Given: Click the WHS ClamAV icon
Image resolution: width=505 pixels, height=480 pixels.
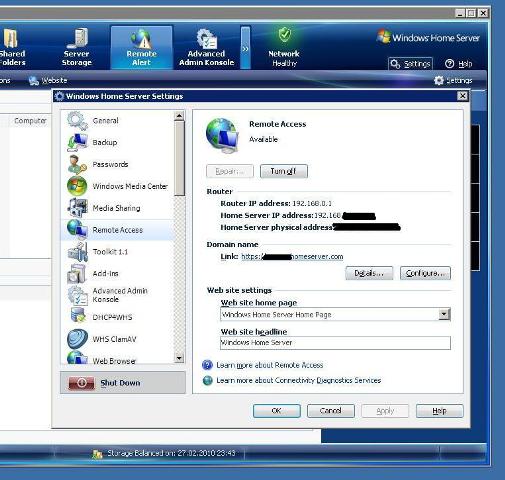Looking at the screenshot, I should click(77, 339).
